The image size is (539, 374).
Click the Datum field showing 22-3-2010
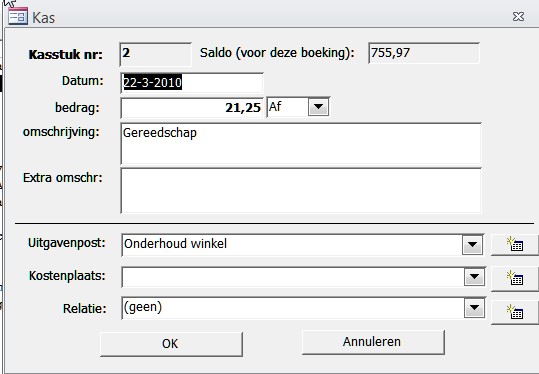192,83
